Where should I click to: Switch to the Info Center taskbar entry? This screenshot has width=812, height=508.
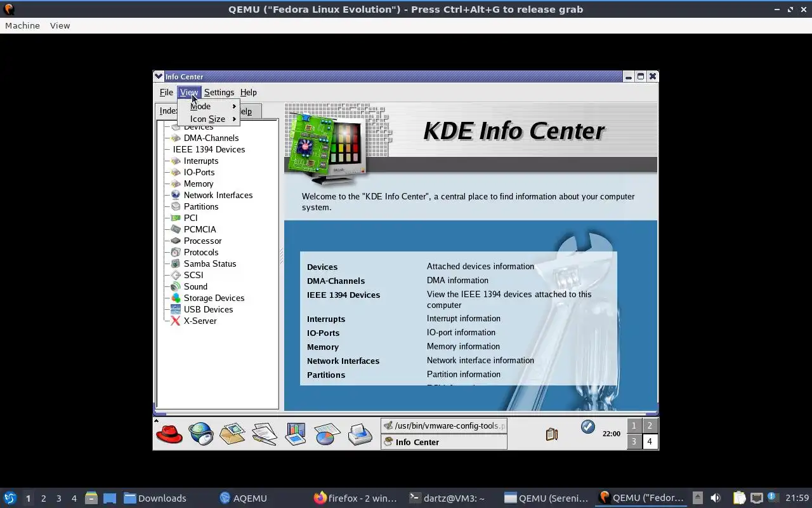[x=444, y=442]
